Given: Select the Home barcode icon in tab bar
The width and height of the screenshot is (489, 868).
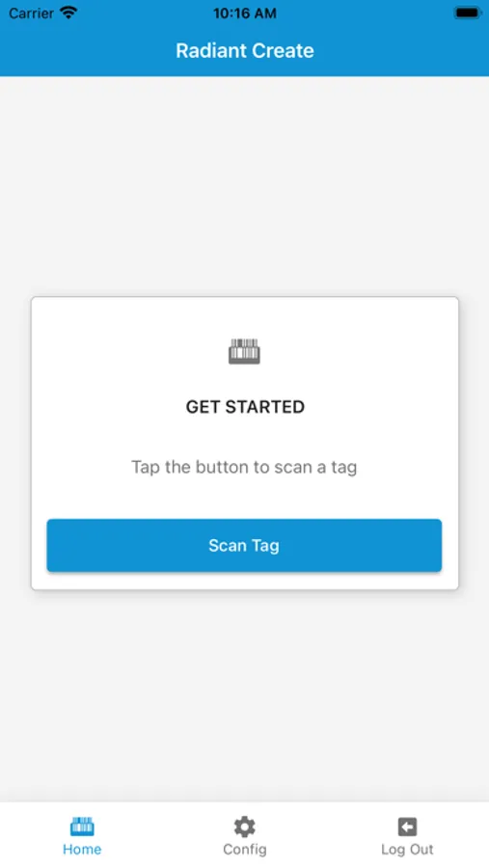Looking at the screenshot, I should pyautogui.click(x=82, y=827).
